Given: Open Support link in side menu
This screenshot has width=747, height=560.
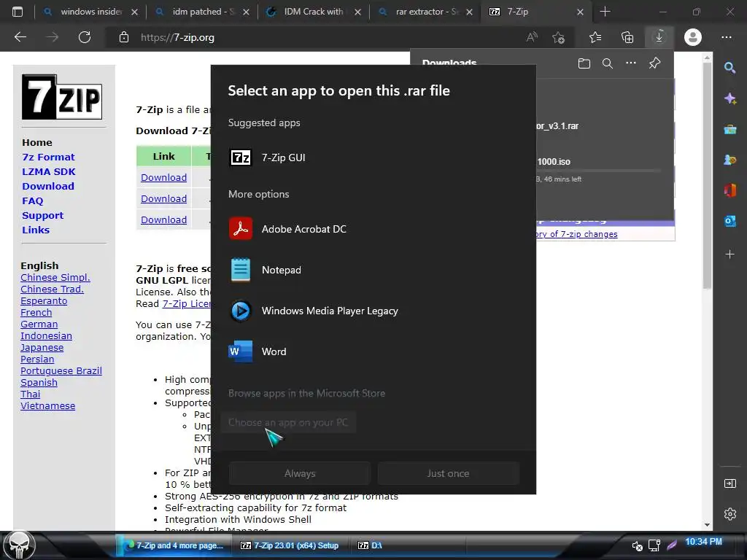Looking at the screenshot, I should [x=42, y=216].
